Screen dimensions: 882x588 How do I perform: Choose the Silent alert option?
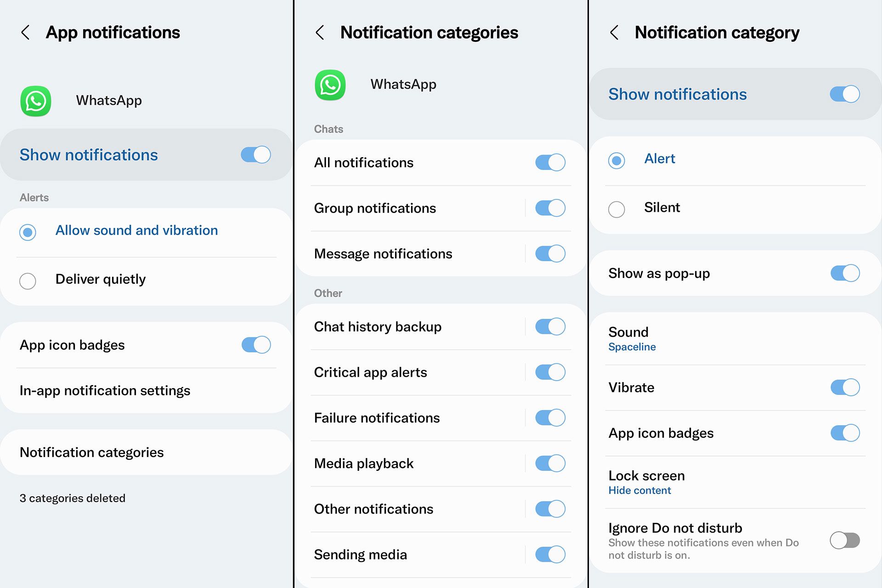point(616,209)
